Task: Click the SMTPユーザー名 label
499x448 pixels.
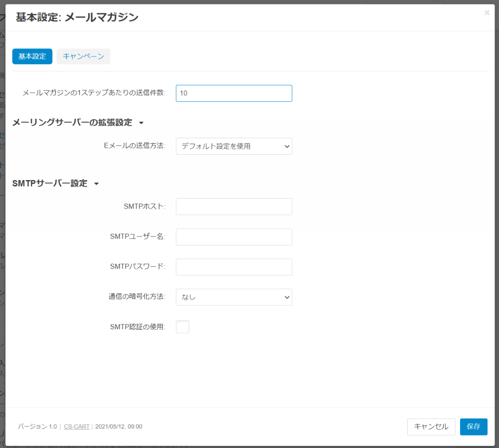Action: point(138,236)
